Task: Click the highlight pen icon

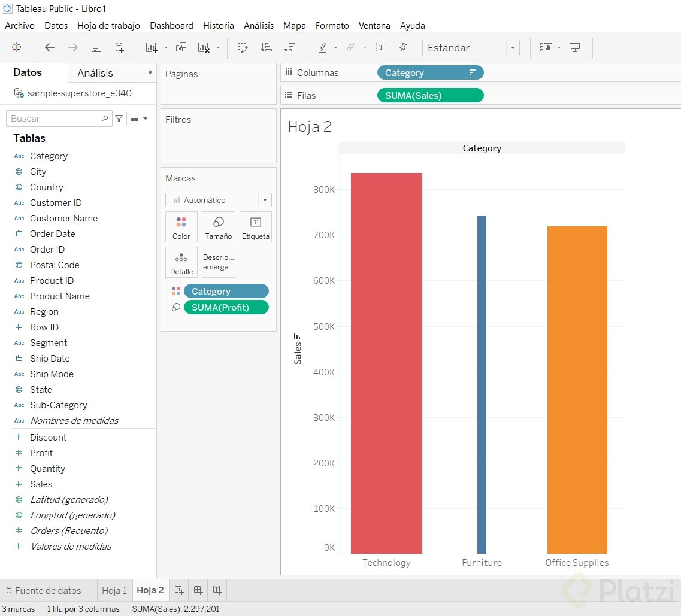Action: (x=323, y=47)
